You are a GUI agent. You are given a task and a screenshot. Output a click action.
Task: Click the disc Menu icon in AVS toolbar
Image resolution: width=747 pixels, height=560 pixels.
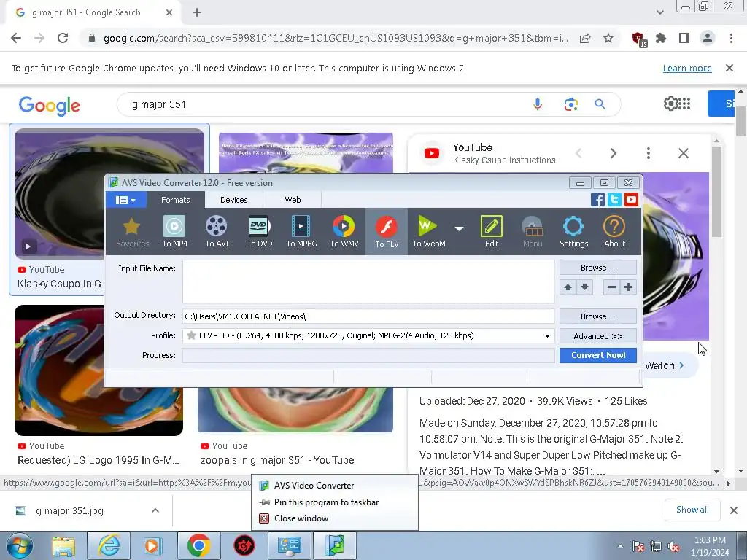coord(532,231)
